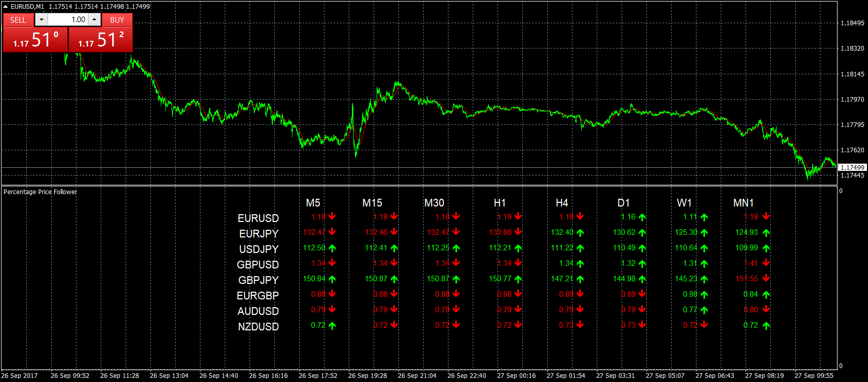Screen dimensions: 868x382
Task: Click the green up arrow for NZDUSD MN1
Action: point(766,326)
